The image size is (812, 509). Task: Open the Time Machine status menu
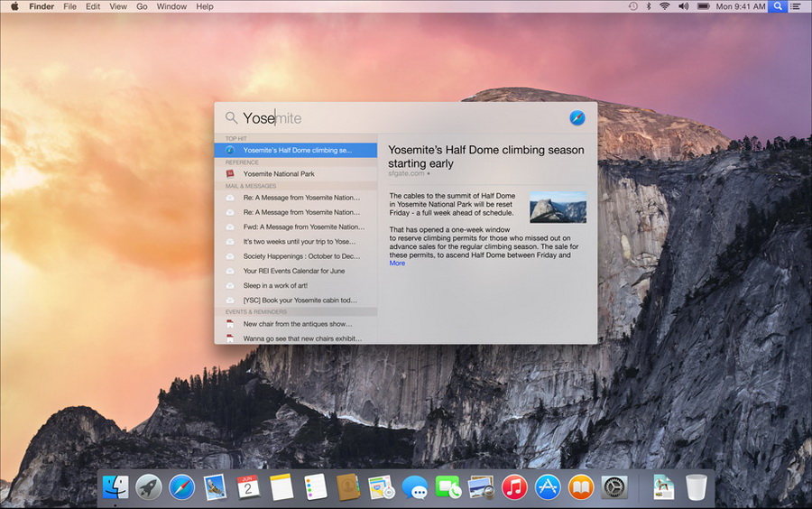(632, 6)
